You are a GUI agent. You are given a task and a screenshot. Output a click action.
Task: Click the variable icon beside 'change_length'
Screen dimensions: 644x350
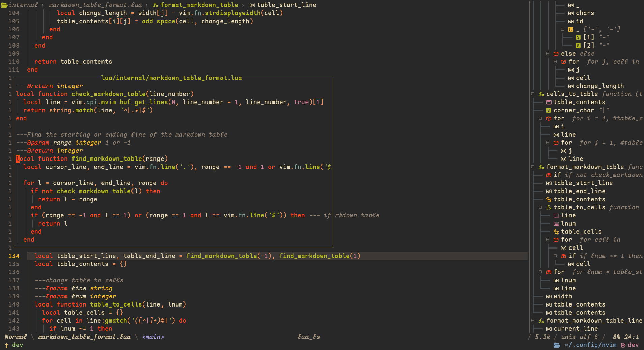point(571,86)
